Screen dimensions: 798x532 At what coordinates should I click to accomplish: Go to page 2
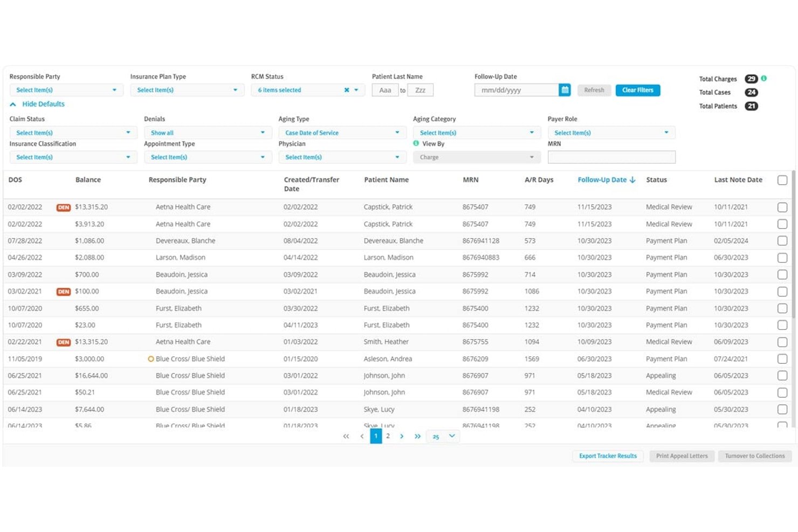388,436
